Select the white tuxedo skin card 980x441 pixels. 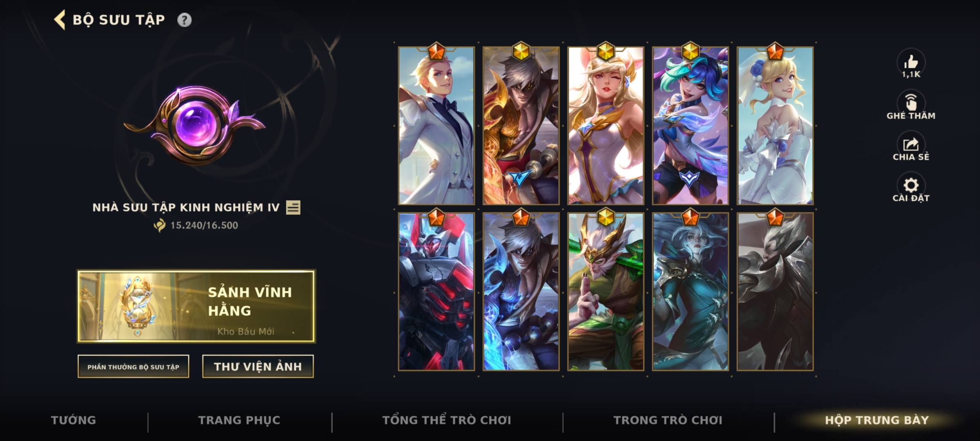tap(436, 126)
